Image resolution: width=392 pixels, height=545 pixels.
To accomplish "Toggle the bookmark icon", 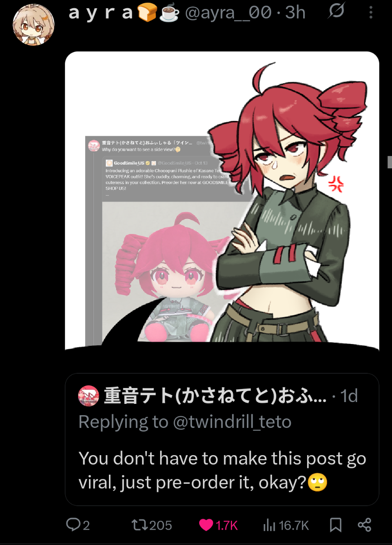I will coord(336,525).
